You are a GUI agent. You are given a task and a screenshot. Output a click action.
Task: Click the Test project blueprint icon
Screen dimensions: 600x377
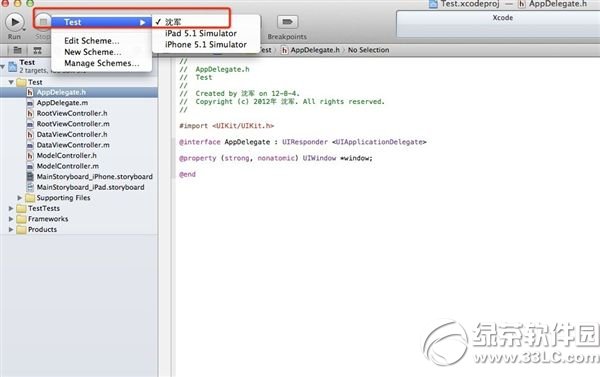[13, 67]
